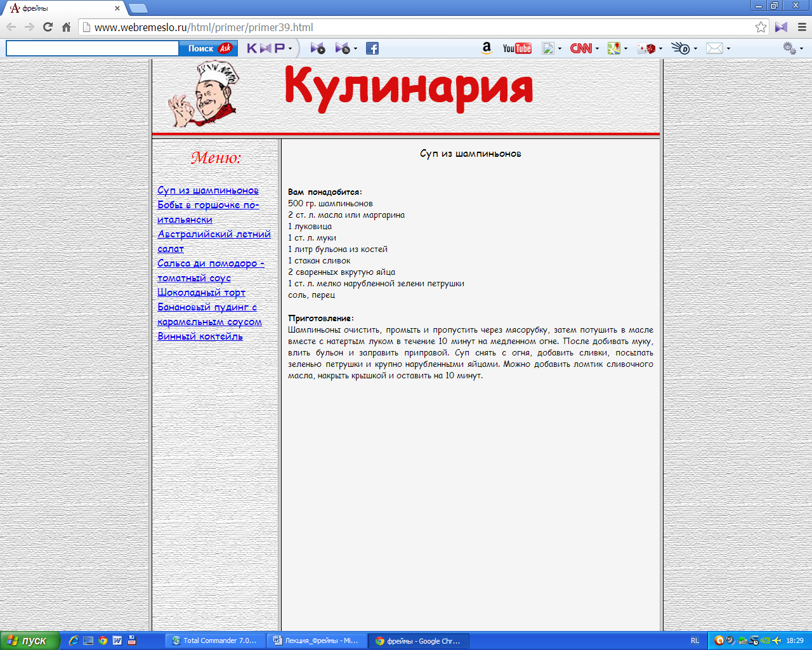Viewport: 812px width, 650px height.
Task: Open the Facebook toolbar icon
Action: click(x=372, y=48)
